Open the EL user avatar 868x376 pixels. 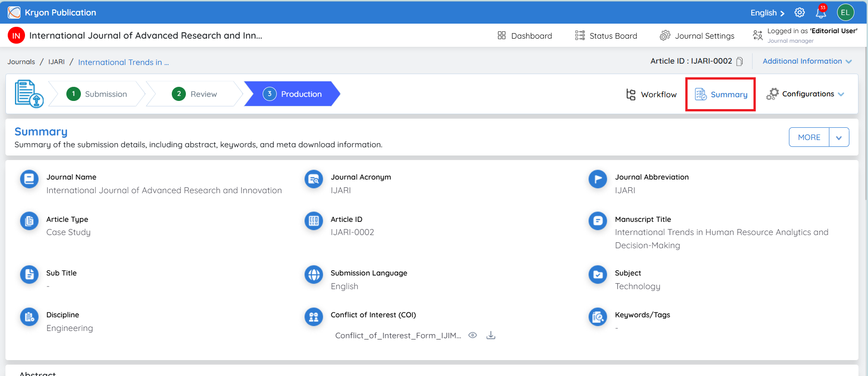pos(845,12)
